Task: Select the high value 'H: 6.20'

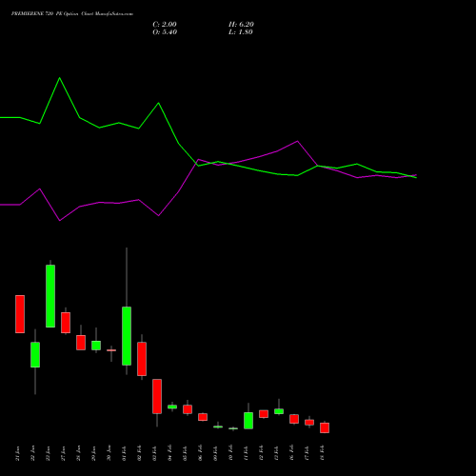Action: [x=241, y=25]
